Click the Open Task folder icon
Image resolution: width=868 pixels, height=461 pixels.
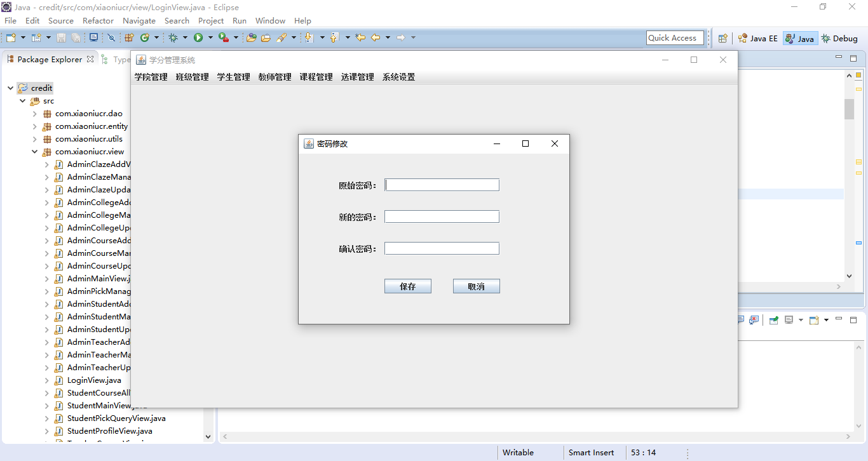click(x=266, y=38)
